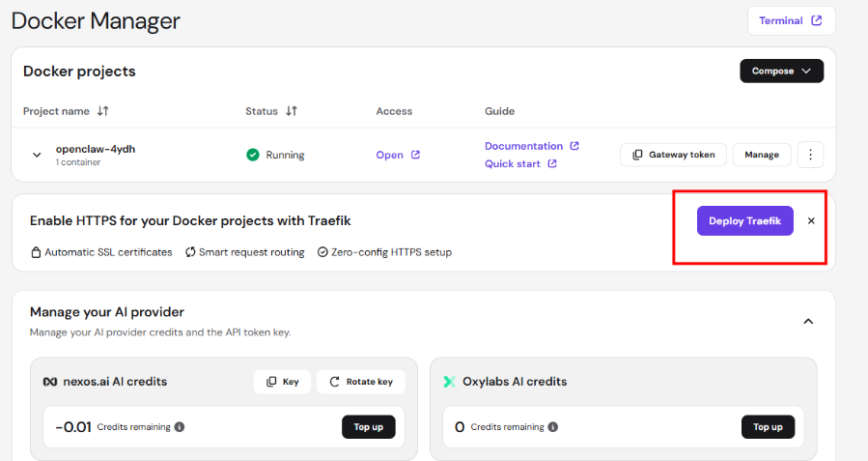
Task: Click Open link under Access
Action: tap(397, 155)
